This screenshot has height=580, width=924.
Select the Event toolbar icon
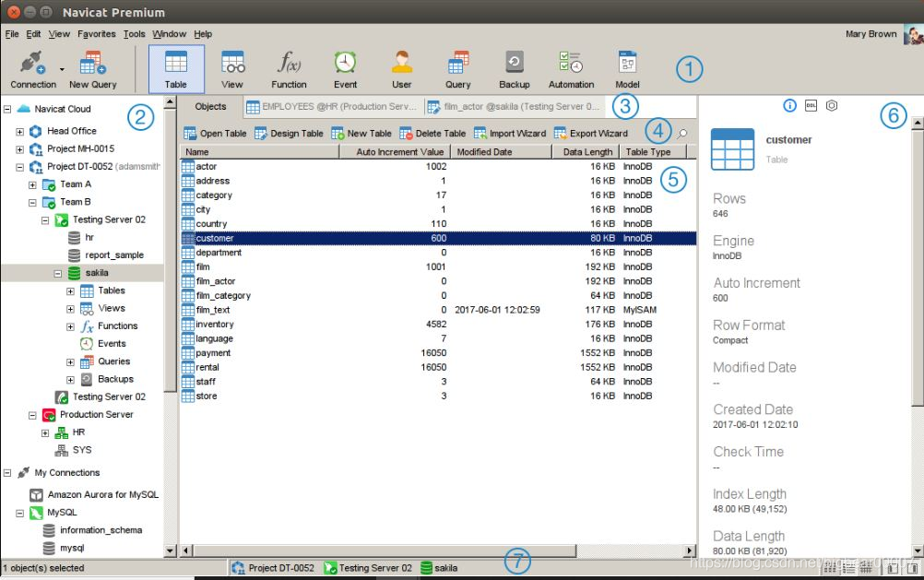345,69
